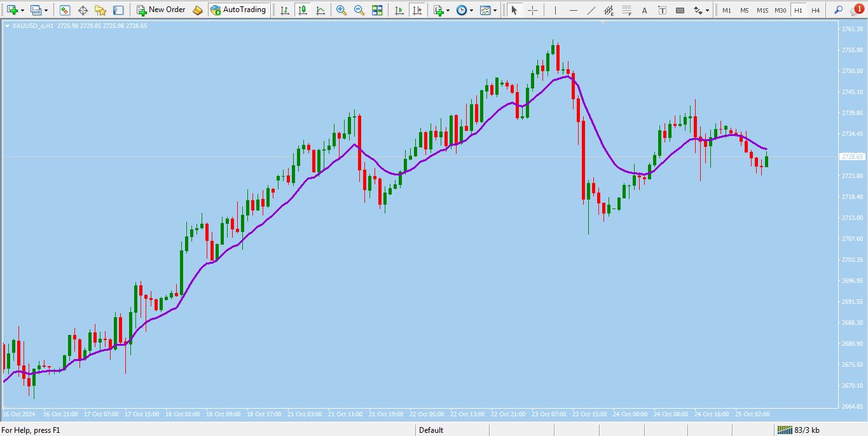Click the 16 Oct 2024 date label
The width and height of the screenshot is (868, 436).
(x=18, y=414)
